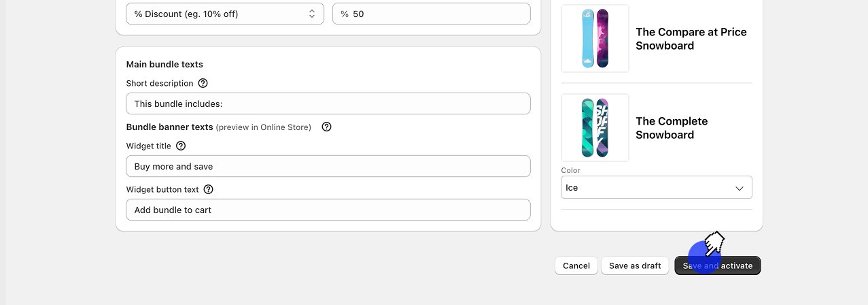This screenshot has width=868, height=305.
Task: Click the Compare at Price Snowboard thumbnail
Action: coord(595,38)
